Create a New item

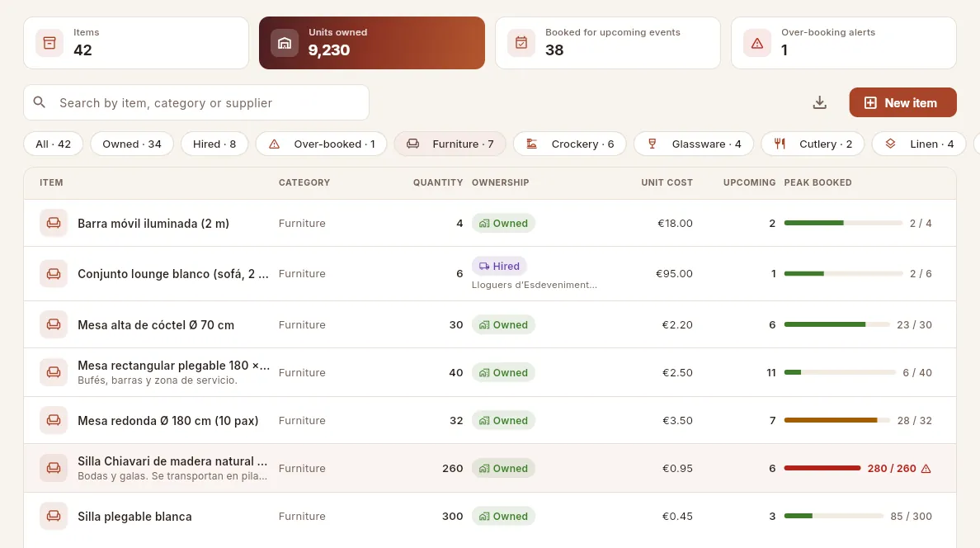tap(902, 102)
